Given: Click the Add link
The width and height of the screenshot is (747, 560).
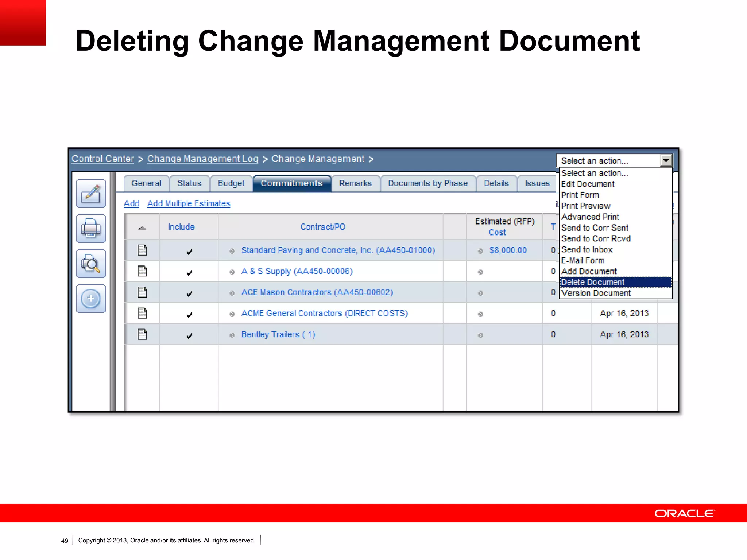Looking at the screenshot, I should tap(132, 203).
